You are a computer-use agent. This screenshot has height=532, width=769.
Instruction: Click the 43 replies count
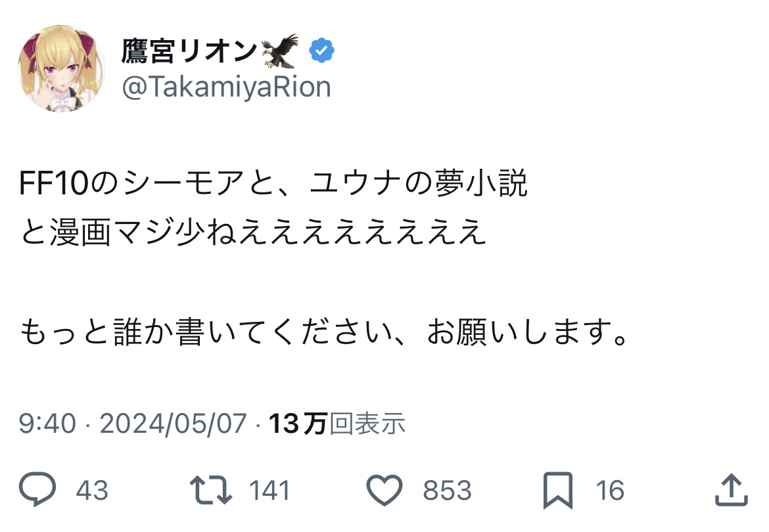click(x=92, y=491)
